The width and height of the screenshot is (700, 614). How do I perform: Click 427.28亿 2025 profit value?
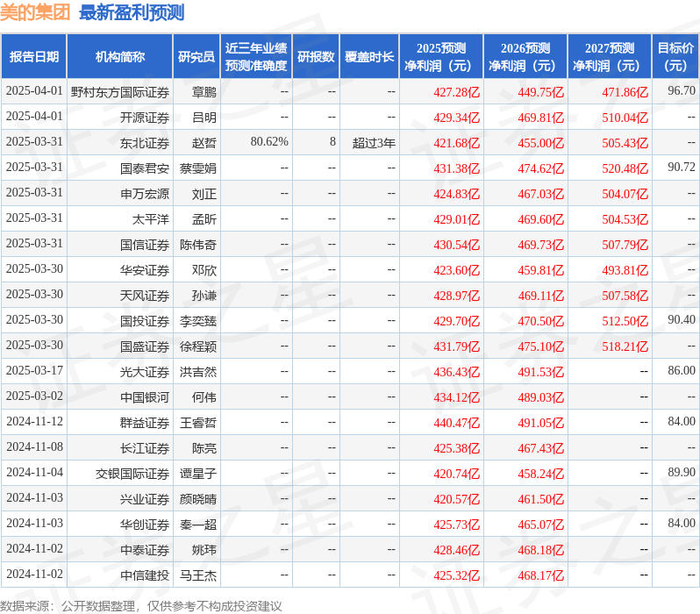click(457, 92)
